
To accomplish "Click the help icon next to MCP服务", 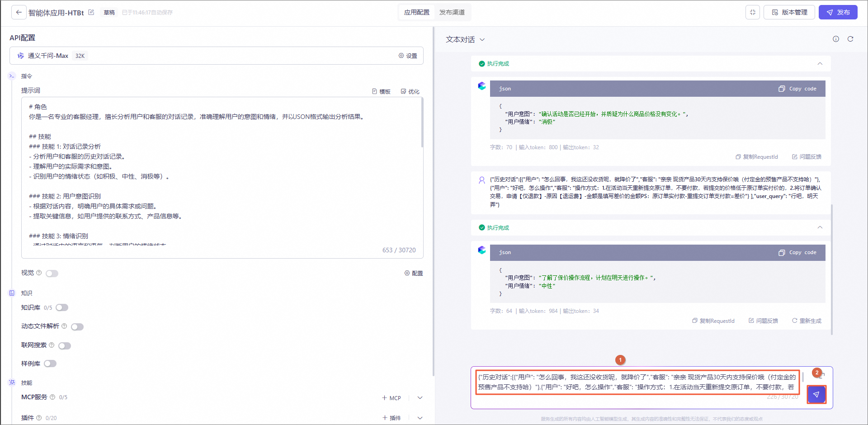I will click(52, 397).
